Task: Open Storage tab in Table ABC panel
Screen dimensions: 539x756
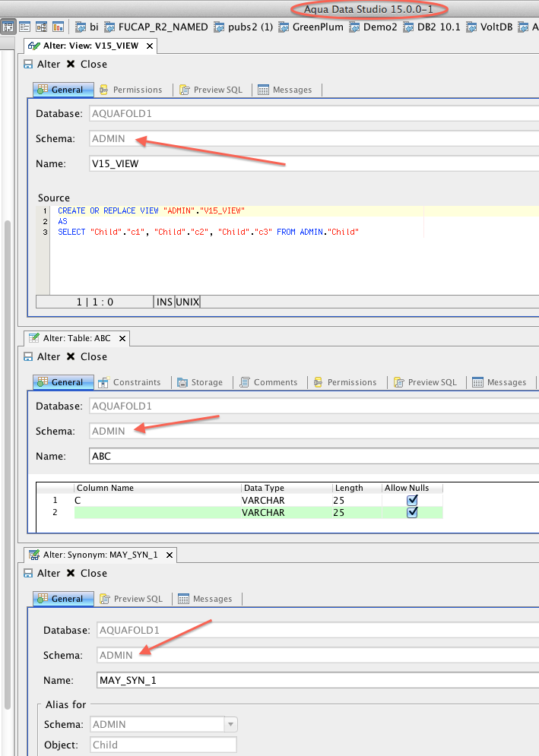Action: coord(200,382)
